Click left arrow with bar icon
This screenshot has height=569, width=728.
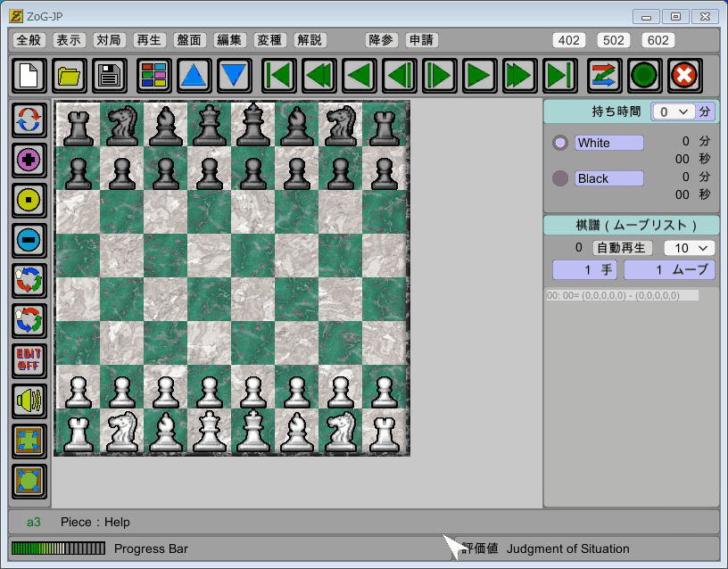point(400,75)
